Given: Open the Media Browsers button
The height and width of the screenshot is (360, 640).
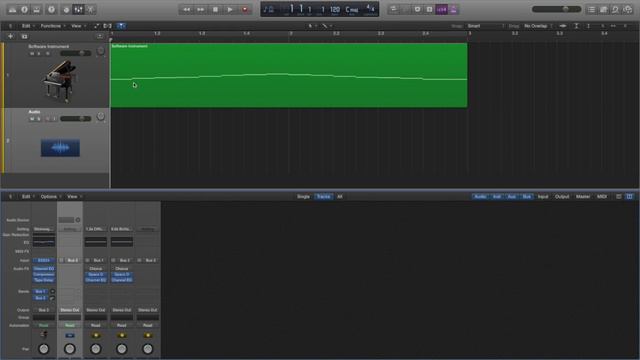Looking at the screenshot, I should pos(628,9).
